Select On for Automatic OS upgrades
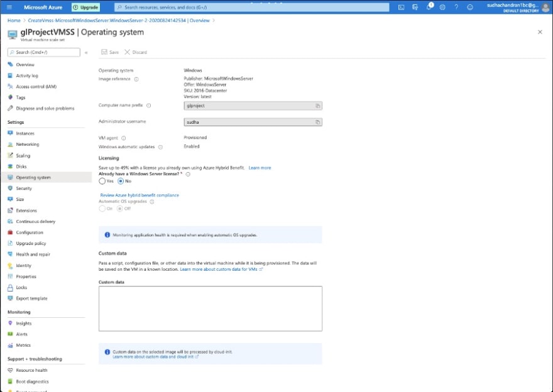This screenshot has height=392, width=553. (x=102, y=209)
